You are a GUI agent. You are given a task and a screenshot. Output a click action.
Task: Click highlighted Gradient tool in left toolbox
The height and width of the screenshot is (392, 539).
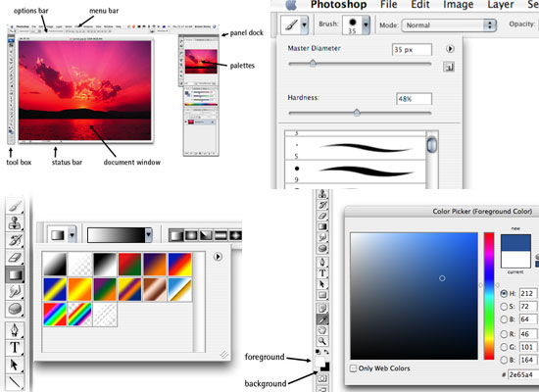pos(15,274)
